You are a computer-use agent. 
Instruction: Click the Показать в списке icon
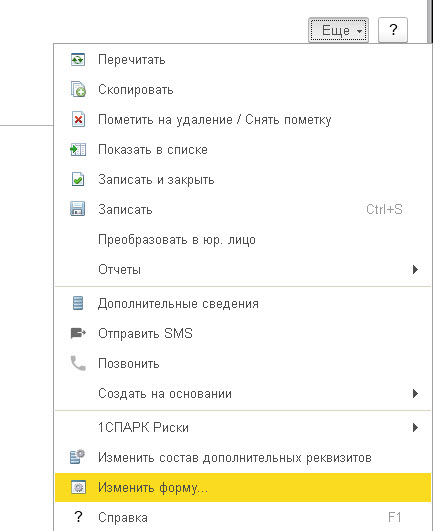pos(78,149)
